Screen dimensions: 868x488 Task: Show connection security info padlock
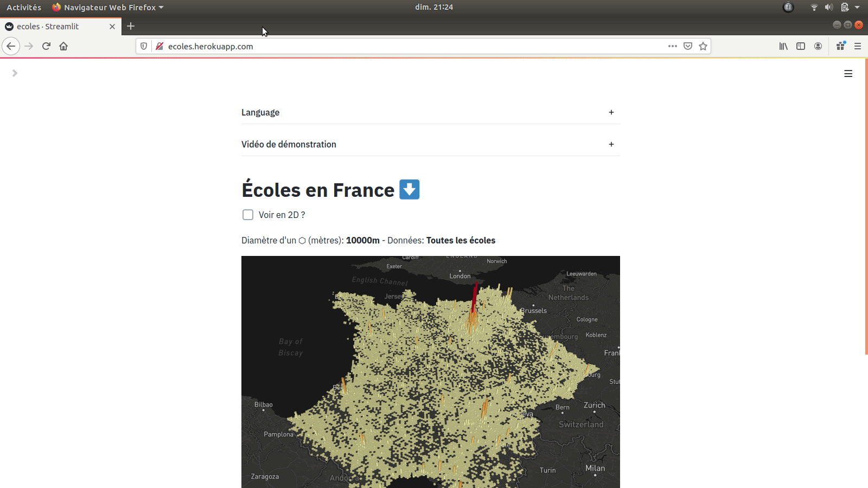[159, 46]
